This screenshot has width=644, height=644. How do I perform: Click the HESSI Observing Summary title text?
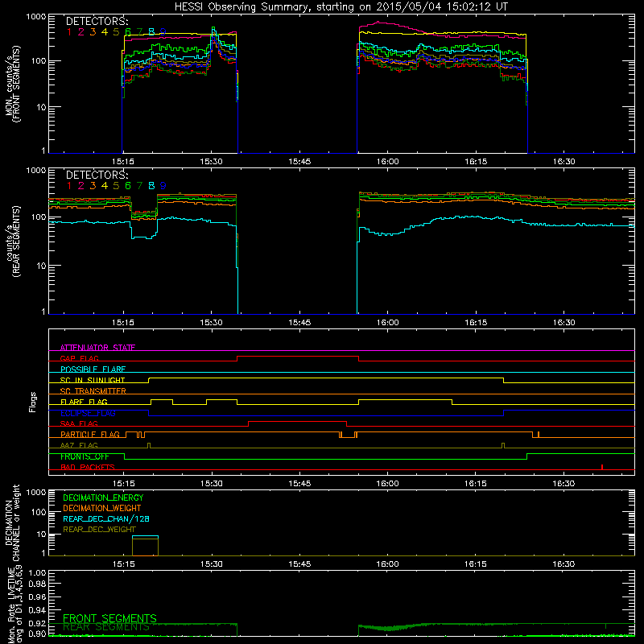click(341, 7)
